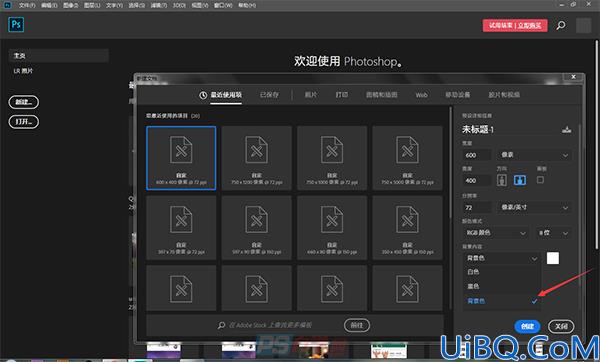Click the clock icon of 最近使用项 tab
Viewport: 600px width, 362px height.
tap(203, 95)
